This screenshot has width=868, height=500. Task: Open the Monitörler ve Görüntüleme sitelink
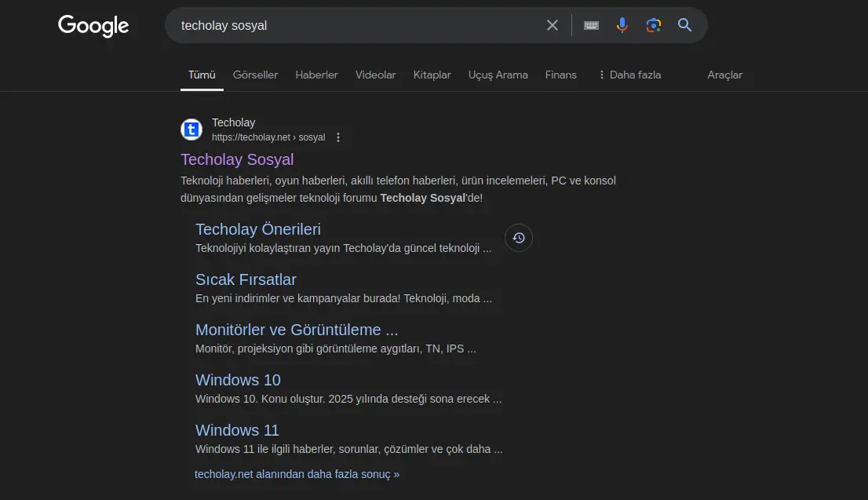pyautogui.click(x=297, y=330)
